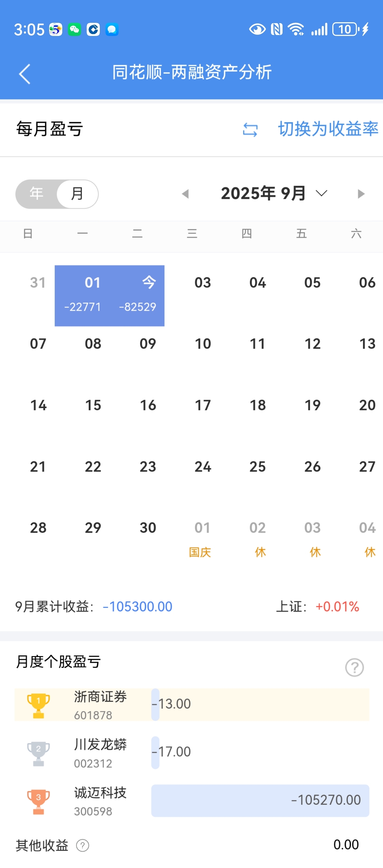The width and height of the screenshot is (383, 868).
Task: Open the 2025年 9月 month dropdown
Action: 274,194
